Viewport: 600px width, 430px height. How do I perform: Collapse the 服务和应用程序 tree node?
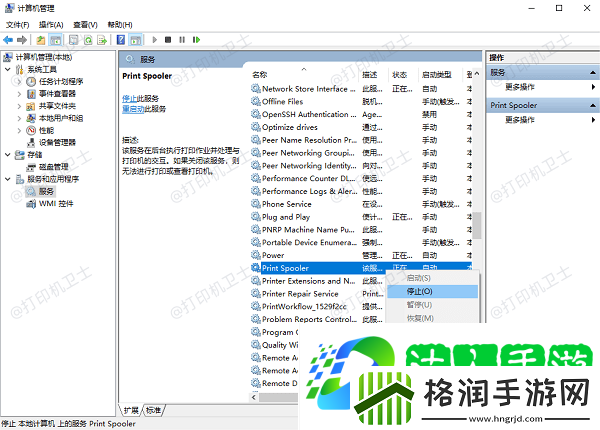8,179
